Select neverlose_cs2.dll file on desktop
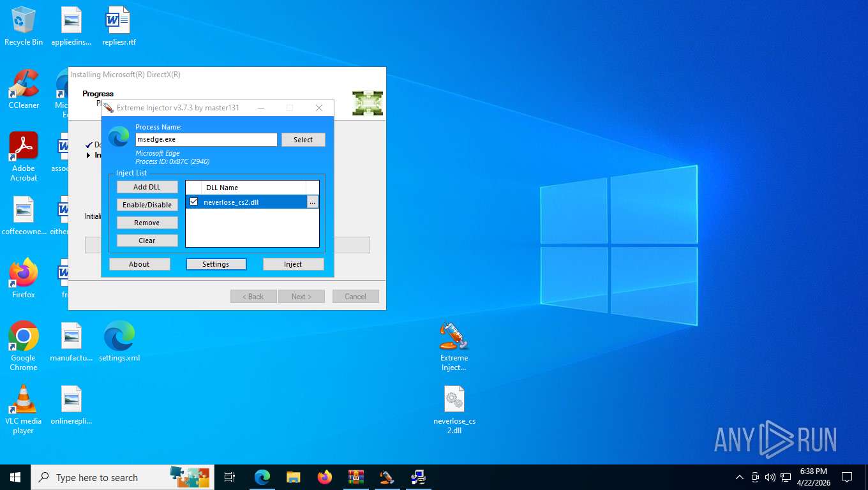Image resolution: width=868 pixels, height=490 pixels. tap(454, 410)
